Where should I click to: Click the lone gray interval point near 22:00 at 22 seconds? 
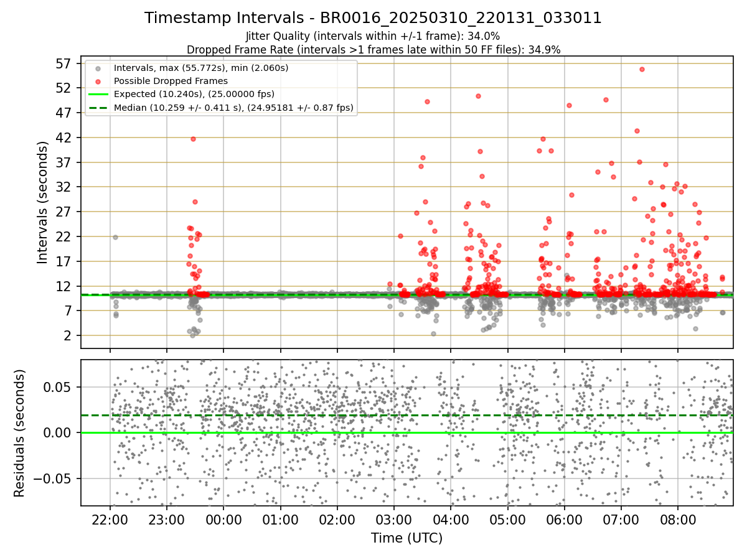pos(115,237)
